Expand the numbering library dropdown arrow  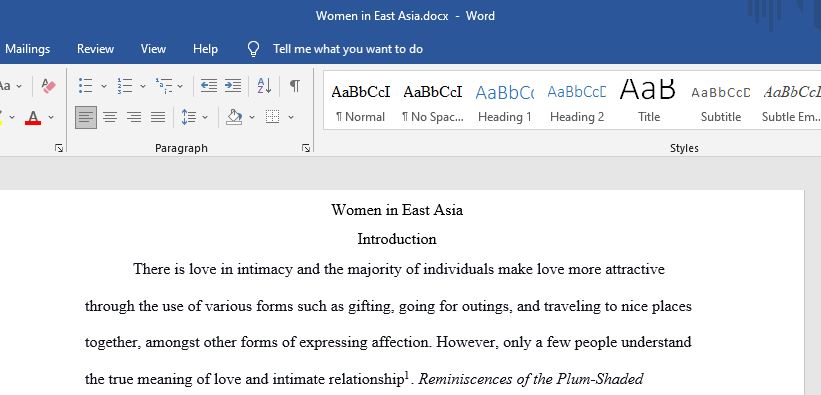tap(142, 86)
